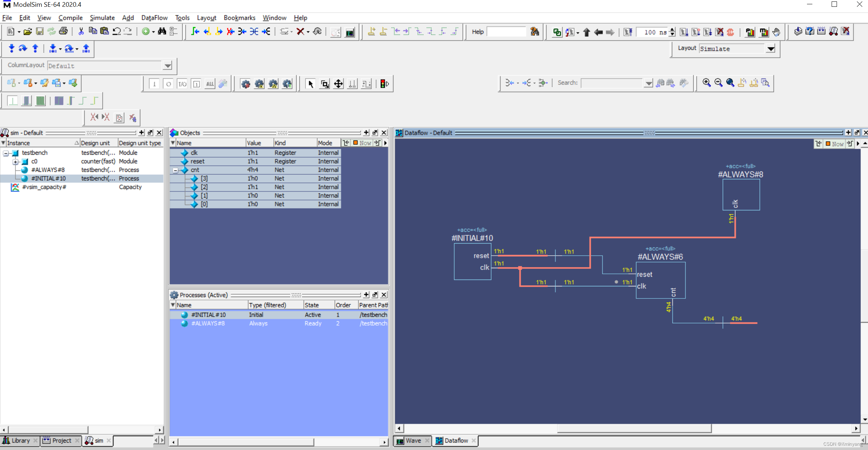The image size is (868, 450).
Task: Click the memory profiling chart icon
Action: 763,32
